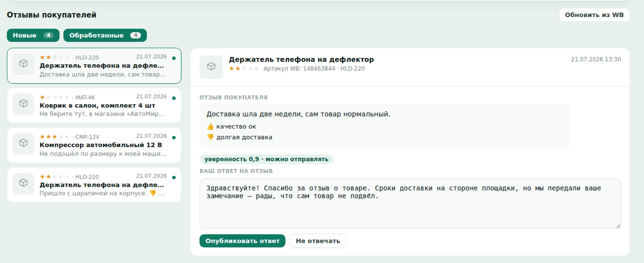Switch to the Новые tab
Image resolution: width=644 pixels, height=263 pixels.
click(x=33, y=35)
